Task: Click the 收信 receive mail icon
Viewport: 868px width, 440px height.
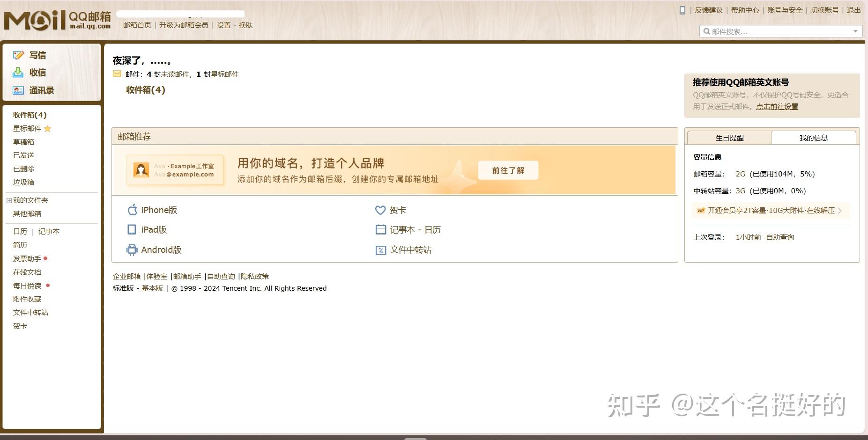Action: 18,73
